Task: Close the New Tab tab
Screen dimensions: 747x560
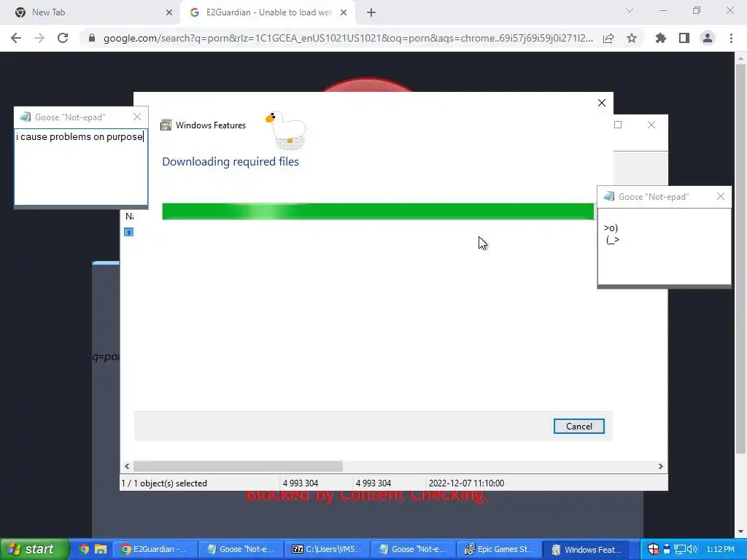Action: point(169,13)
